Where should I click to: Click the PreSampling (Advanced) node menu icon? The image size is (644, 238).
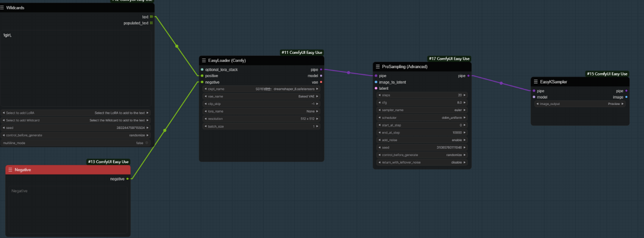378,66
